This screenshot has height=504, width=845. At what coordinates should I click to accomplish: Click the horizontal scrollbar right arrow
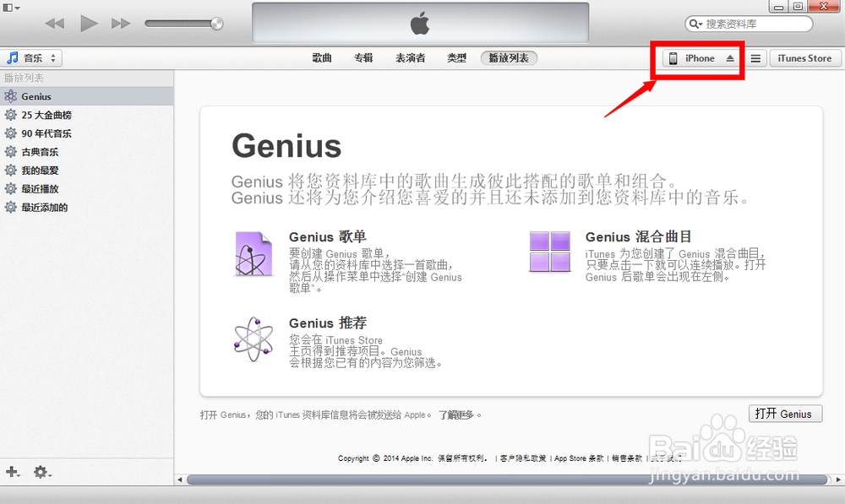[x=838, y=480]
